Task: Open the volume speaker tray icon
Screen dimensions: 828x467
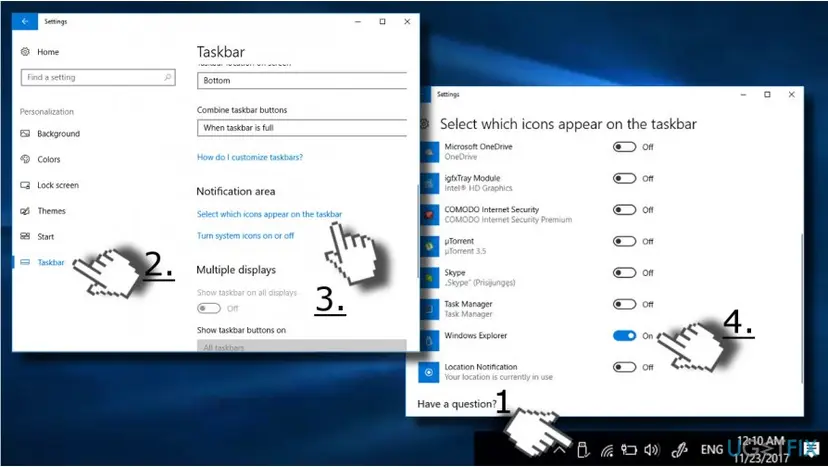Action: (651, 450)
